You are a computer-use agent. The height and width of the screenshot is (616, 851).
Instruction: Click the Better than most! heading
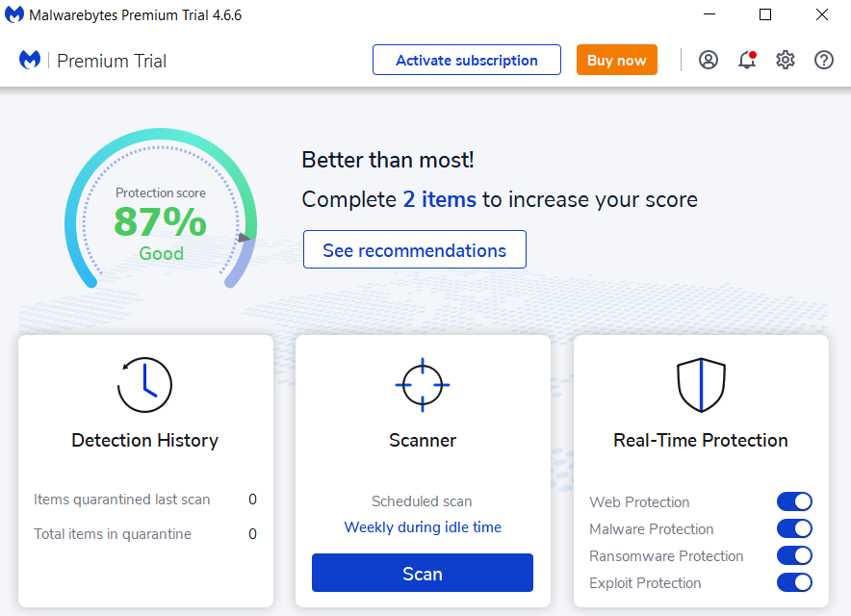[388, 160]
